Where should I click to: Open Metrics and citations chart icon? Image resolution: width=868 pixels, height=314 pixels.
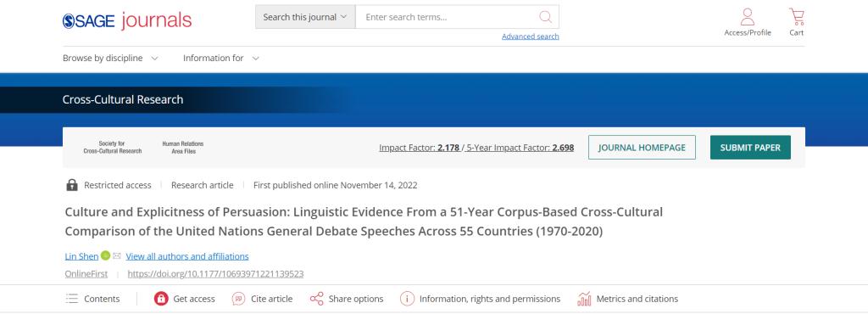pyautogui.click(x=584, y=299)
